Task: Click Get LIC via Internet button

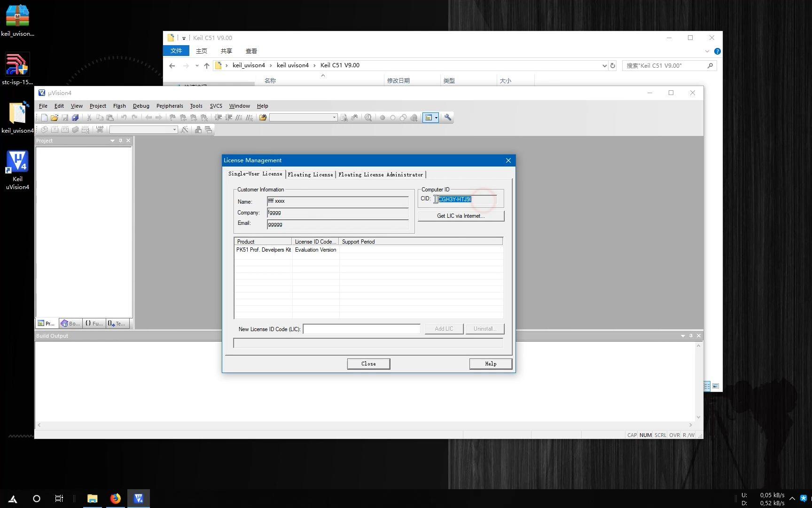Action: click(461, 216)
